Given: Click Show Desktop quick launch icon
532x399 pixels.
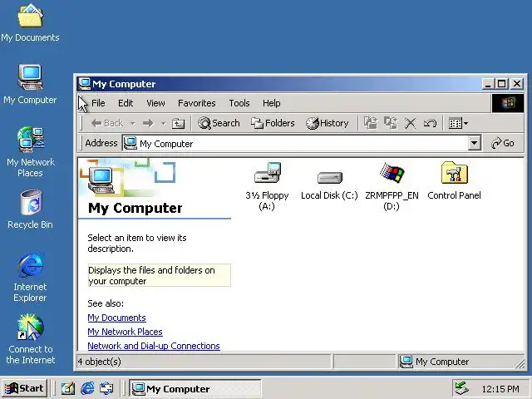Looking at the screenshot, I should 68,388.
